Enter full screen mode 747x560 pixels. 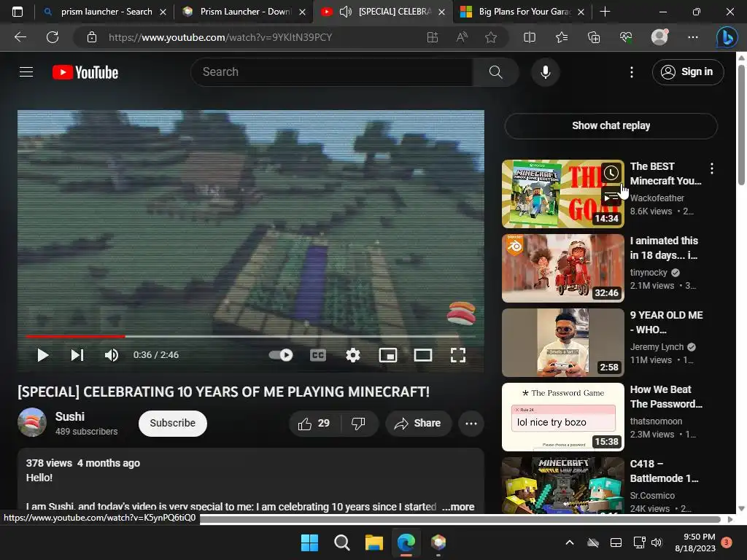[x=458, y=355]
